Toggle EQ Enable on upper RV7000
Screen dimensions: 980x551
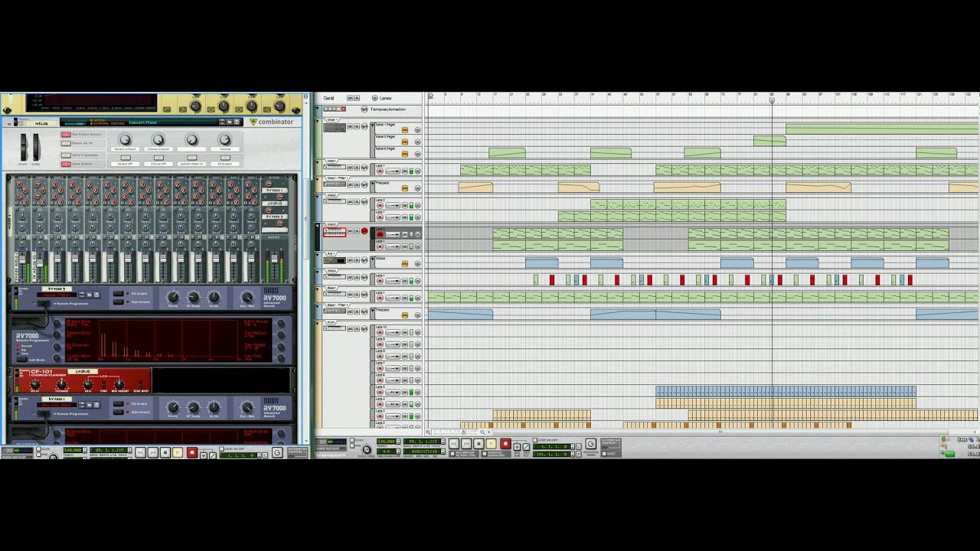(x=119, y=293)
